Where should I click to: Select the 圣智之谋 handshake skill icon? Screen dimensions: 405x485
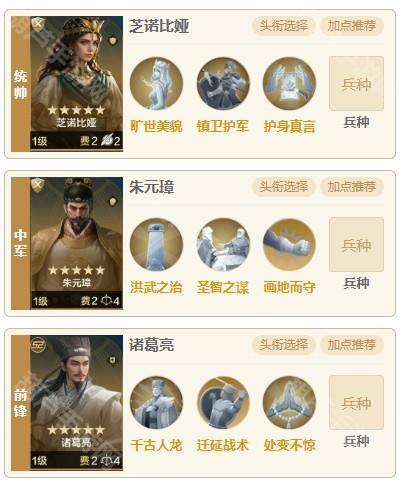[223, 244]
